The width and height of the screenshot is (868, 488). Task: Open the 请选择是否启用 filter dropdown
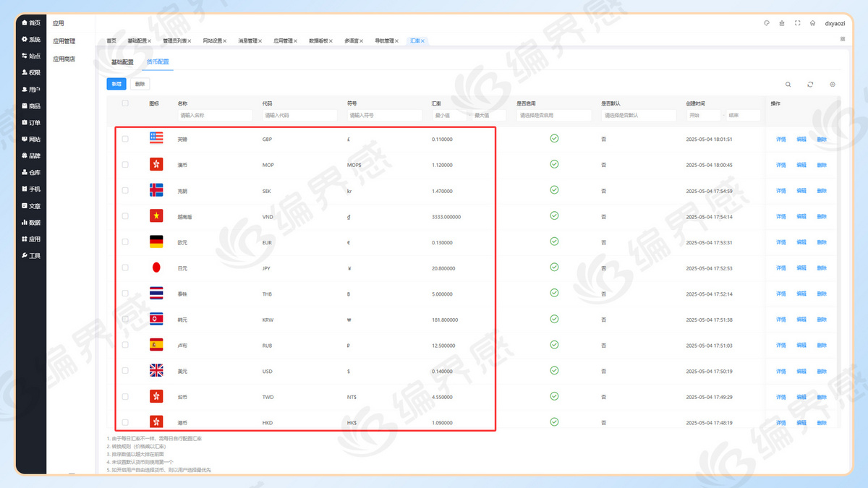[x=554, y=116]
